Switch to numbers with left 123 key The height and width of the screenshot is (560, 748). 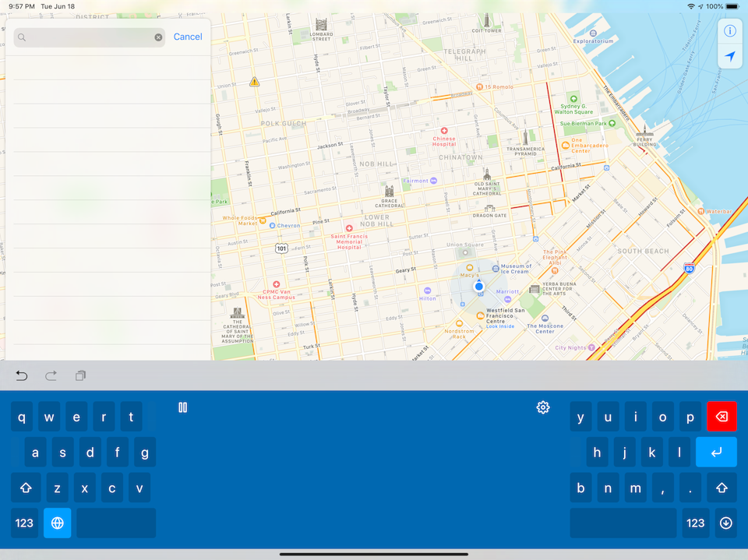coord(24,523)
